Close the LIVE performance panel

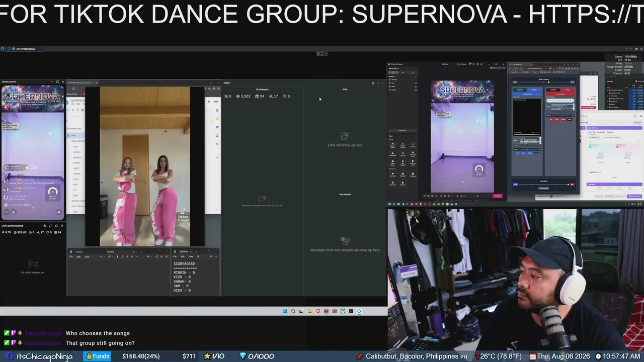click(x=62, y=226)
